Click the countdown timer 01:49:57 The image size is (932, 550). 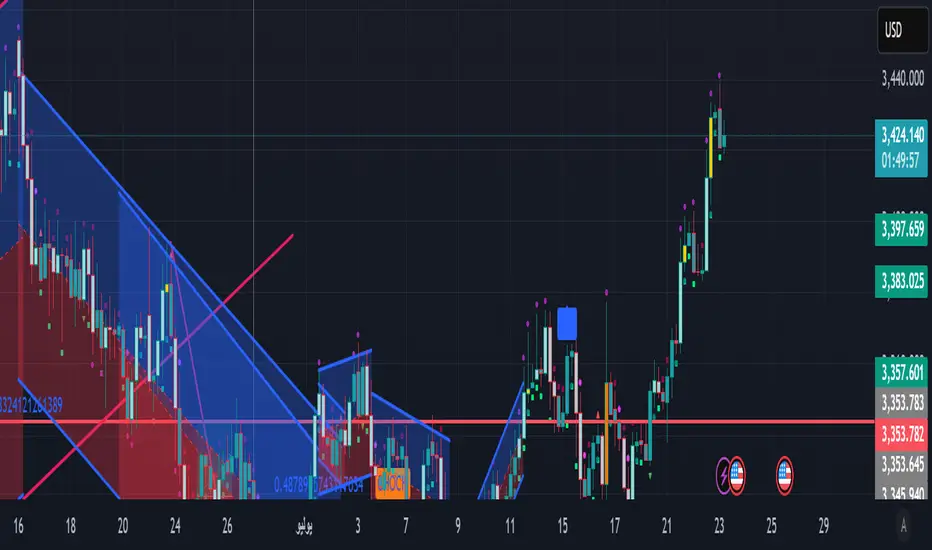pyautogui.click(x=900, y=161)
